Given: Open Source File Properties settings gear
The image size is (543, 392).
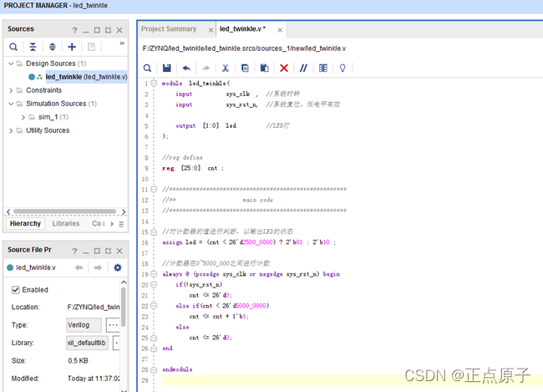Looking at the screenshot, I should (118, 267).
